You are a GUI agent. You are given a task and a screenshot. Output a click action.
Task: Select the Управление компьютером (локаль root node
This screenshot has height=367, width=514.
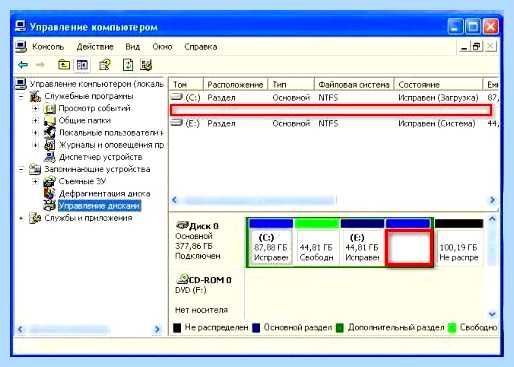pos(97,84)
